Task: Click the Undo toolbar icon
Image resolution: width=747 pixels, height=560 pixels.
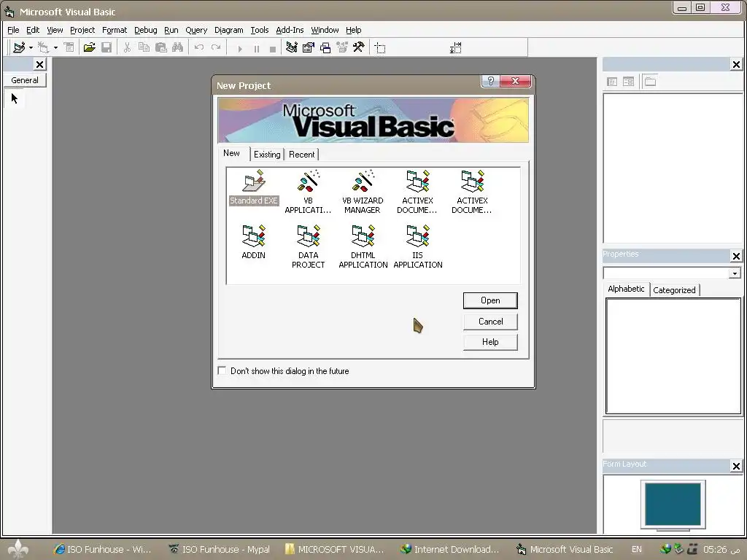Action: 199,47
